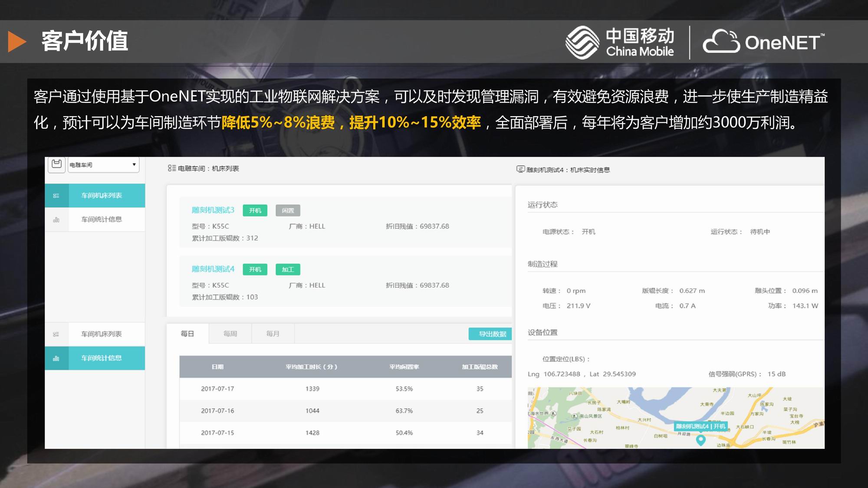Click the highlighted bar chart icon in lower sidebar
The image size is (868, 488).
pos(56,358)
